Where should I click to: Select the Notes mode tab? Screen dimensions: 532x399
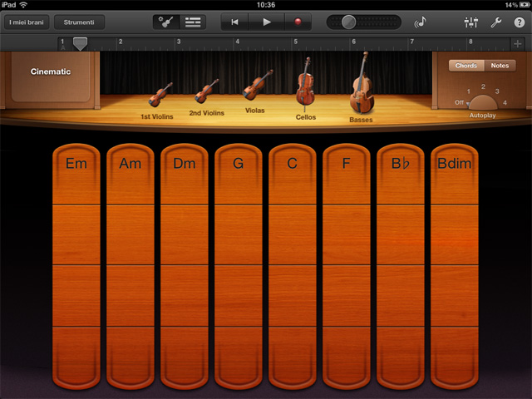click(x=500, y=66)
